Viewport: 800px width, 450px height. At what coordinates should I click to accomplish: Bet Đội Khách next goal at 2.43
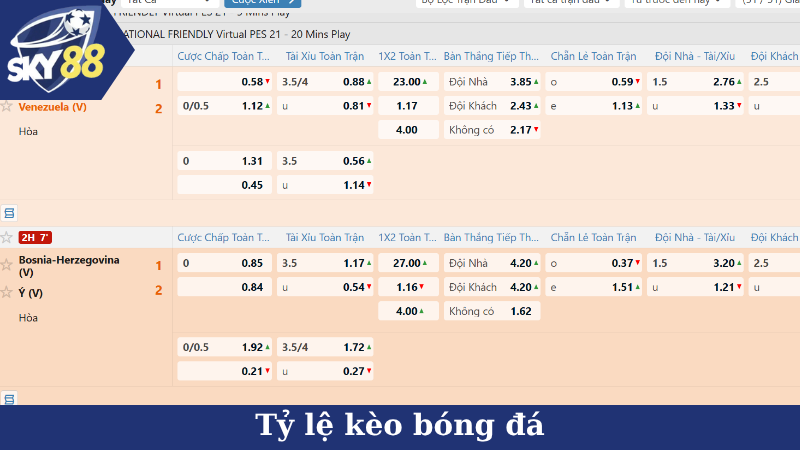coord(492,106)
